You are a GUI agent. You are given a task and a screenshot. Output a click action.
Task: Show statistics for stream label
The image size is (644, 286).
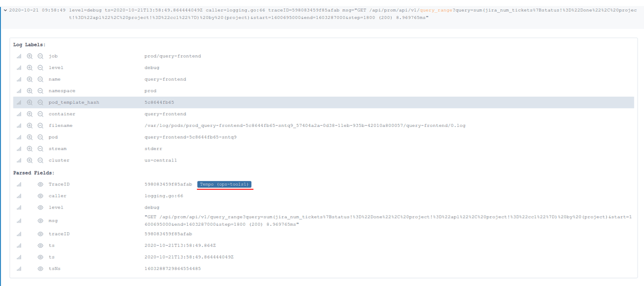(18, 148)
